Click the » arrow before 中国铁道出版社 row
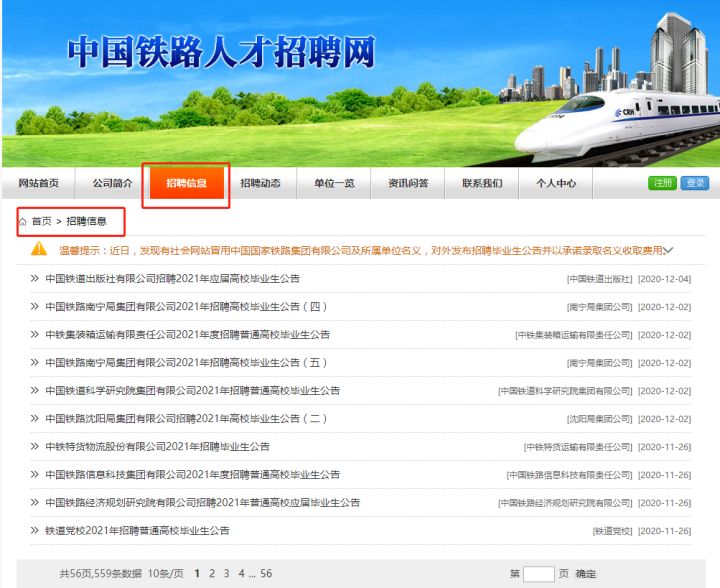Image resolution: width=720 pixels, height=588 pixels. point(34,278)
